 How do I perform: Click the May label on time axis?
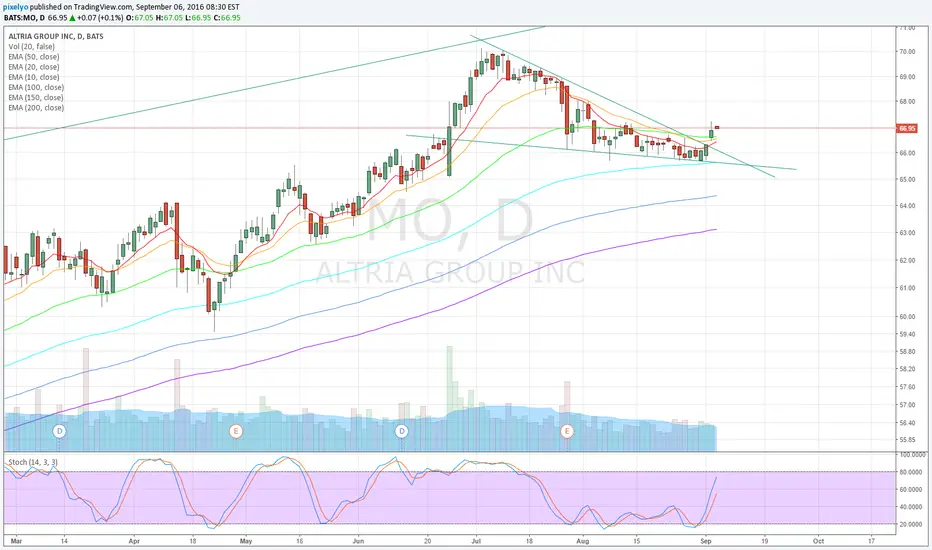245,541
